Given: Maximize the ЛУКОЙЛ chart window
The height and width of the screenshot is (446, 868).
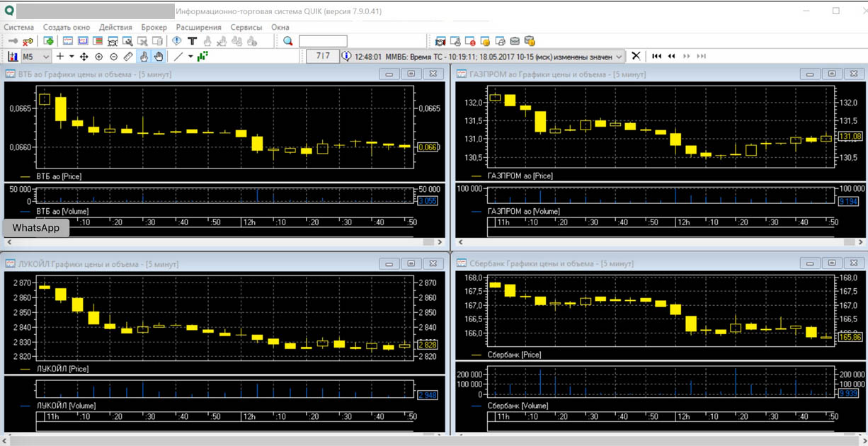Looking at the screenshot, I should (411, 263).
